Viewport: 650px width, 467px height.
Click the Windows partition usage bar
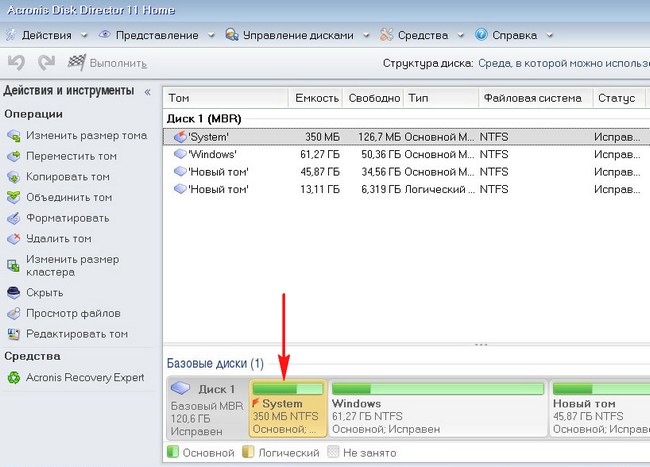coord(438,389)
